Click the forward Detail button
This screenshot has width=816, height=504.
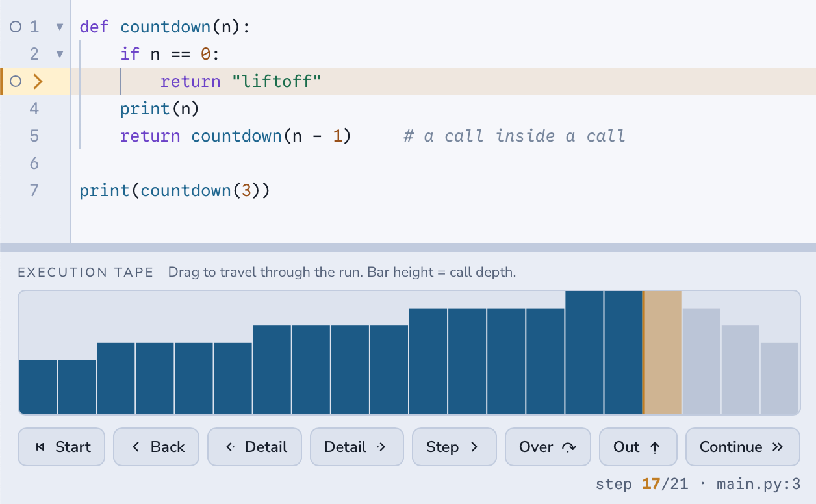pyautogui.click(x=357, y=447)
